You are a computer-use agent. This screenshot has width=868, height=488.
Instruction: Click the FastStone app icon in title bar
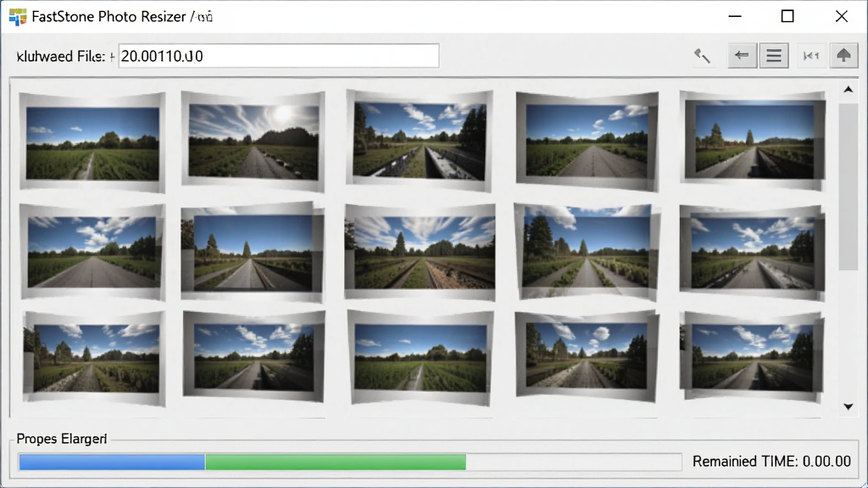pos(18,17)
